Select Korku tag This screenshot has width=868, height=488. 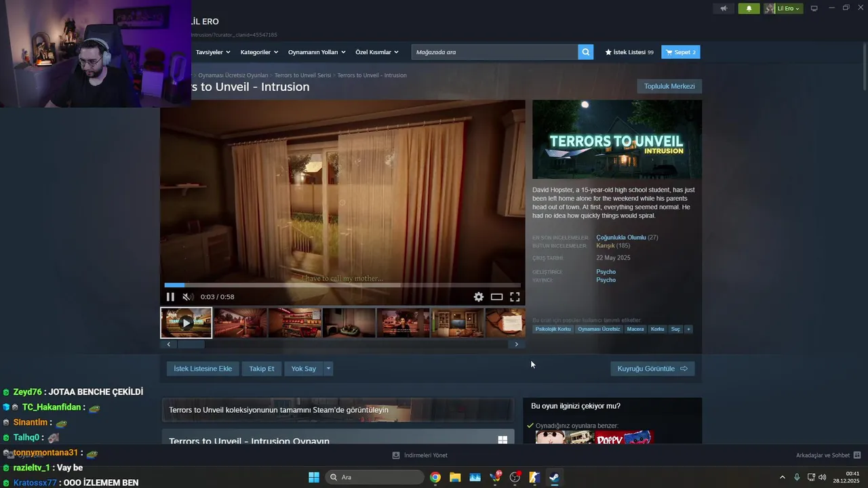tap(657, 329)
